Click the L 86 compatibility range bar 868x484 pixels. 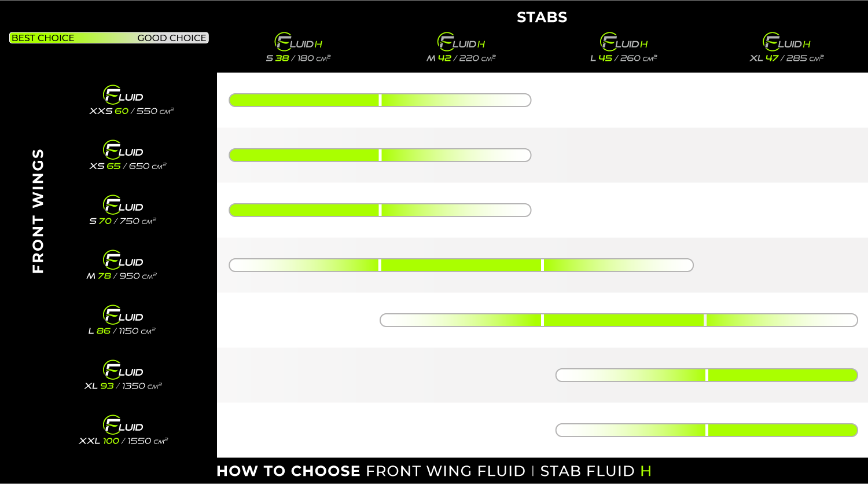[x=619, y=320]
